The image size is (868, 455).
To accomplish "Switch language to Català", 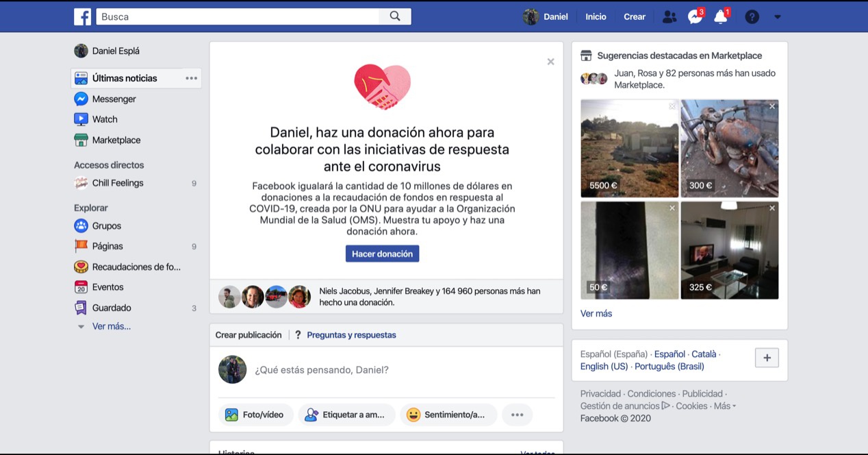I will click(x=704, y=354).
